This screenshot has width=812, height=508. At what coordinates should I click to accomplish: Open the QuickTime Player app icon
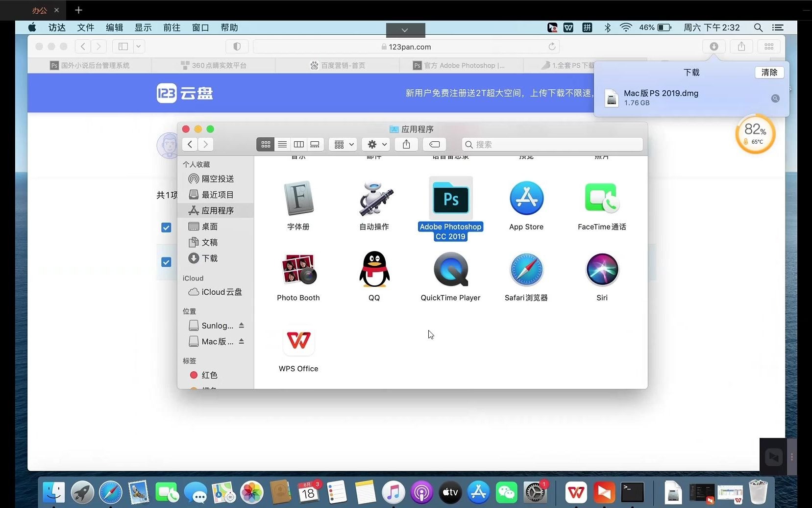click(x=451, y=269)
